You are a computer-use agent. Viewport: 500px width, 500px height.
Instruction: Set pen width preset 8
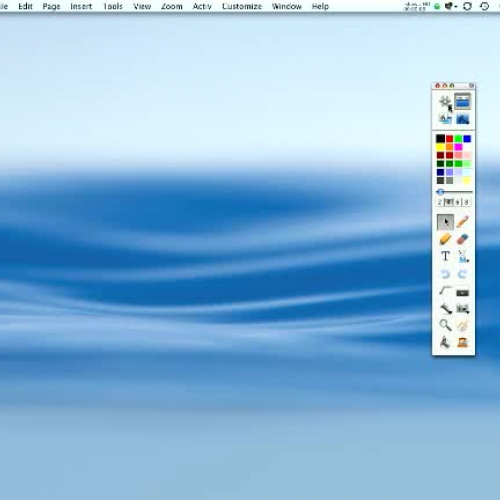466,202
